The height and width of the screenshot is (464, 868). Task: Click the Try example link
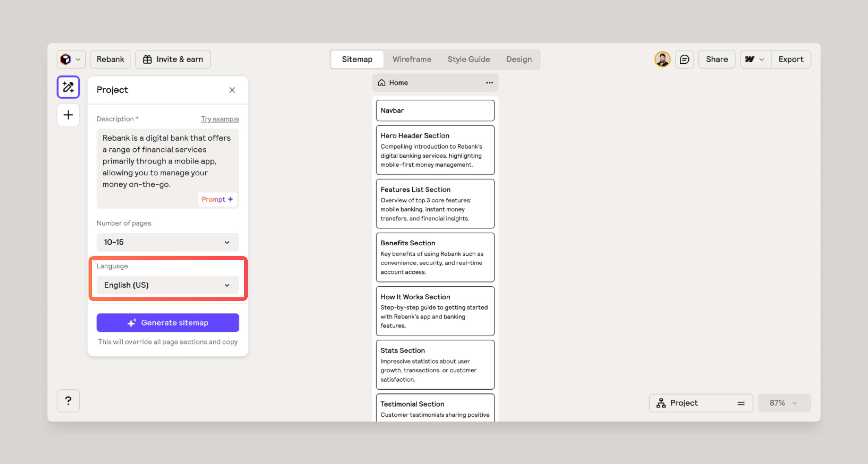(x=220, y=119)
